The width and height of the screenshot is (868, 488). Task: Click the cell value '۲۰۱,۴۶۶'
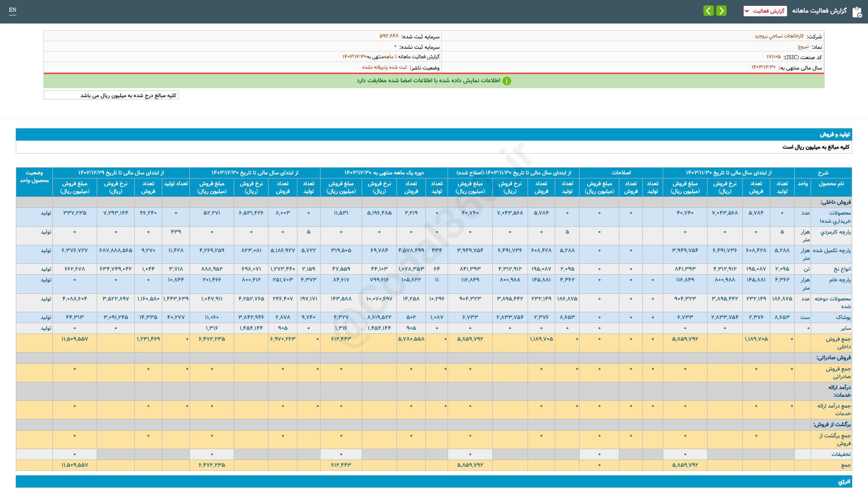click(x=212, y=280)
